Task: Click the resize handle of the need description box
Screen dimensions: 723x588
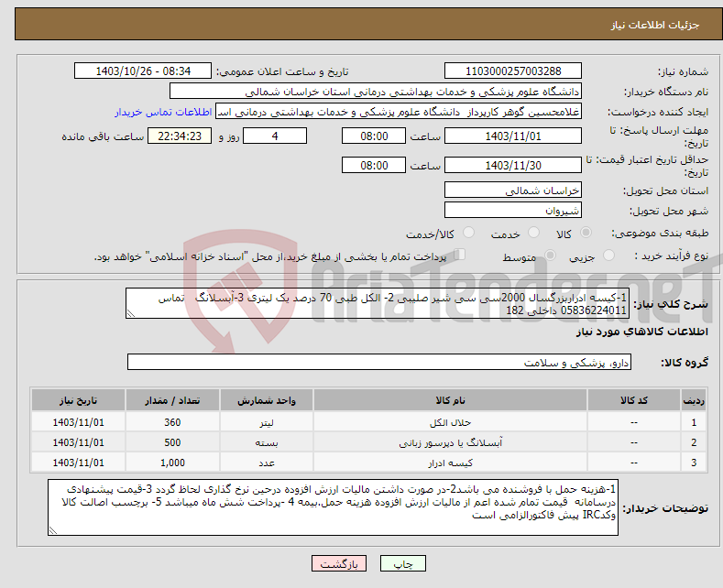Action: click(x=131, y=314)
